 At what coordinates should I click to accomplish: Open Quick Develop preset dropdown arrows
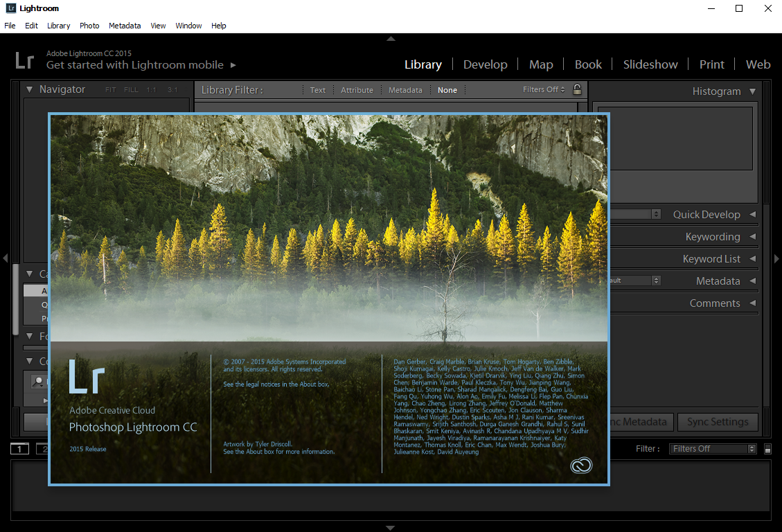[657, 214]
